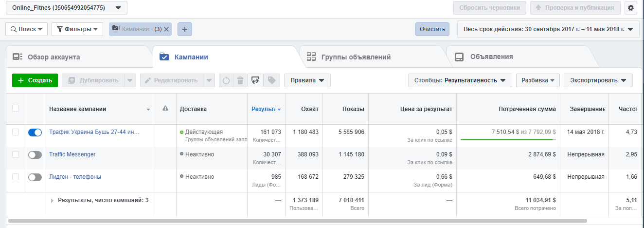Click the import/export arrows toolbar icon
644x228 pixels.
click(255, 80)
